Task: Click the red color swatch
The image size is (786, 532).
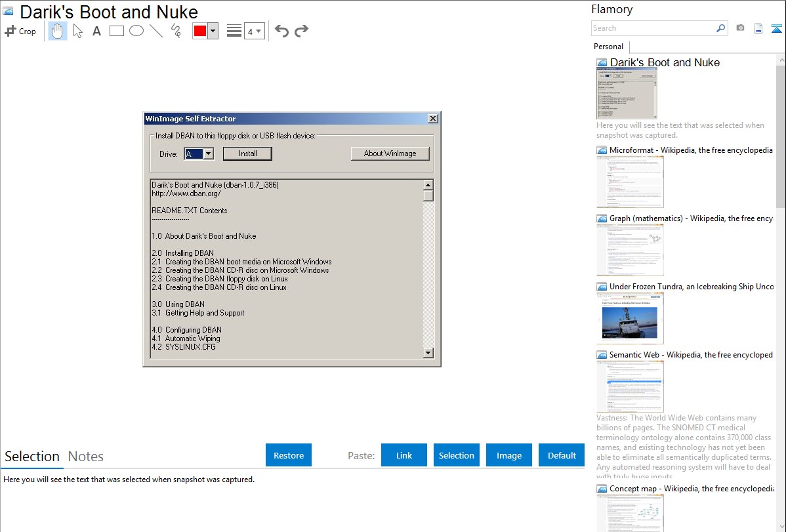Action: (x=200, y=31)
